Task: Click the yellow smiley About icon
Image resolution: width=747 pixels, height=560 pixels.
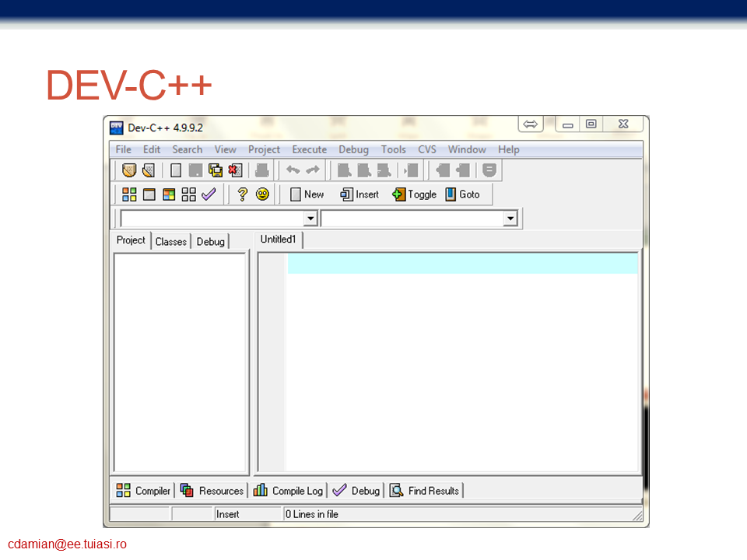Action: 262,194
